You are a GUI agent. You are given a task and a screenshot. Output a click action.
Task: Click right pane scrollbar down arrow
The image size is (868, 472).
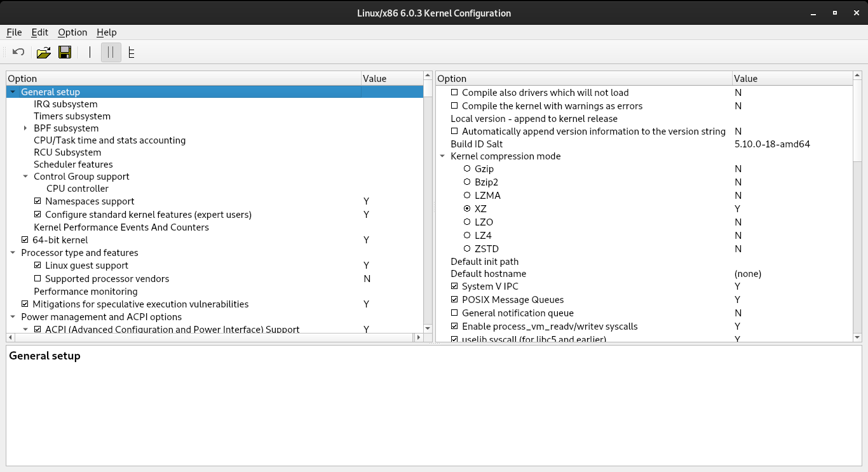tap(857, 337)
